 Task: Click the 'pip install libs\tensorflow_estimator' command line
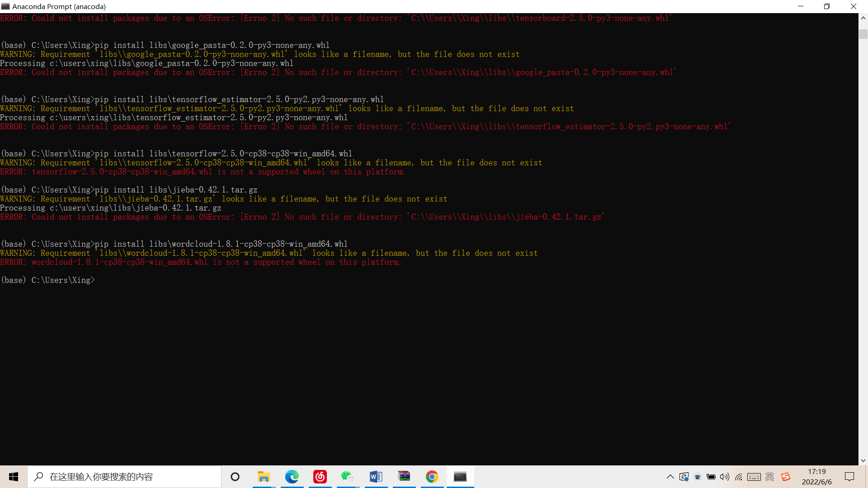(192, 99)
